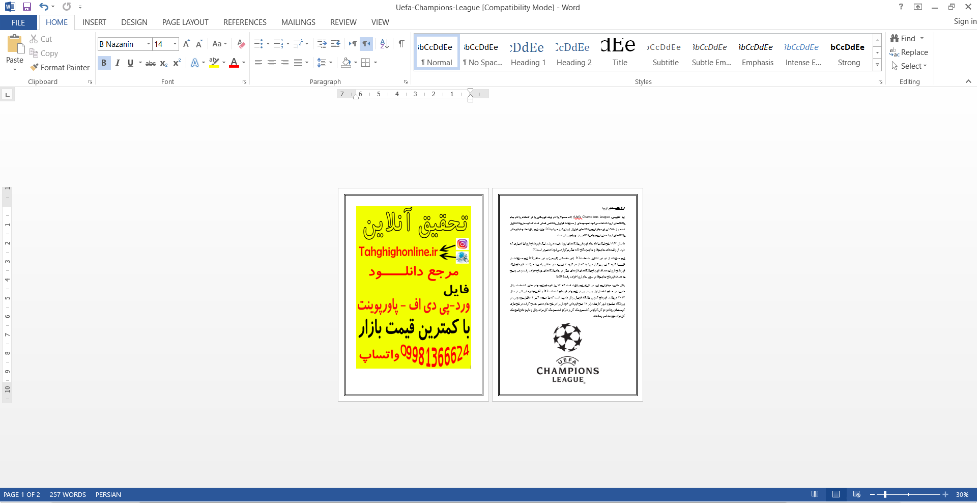Set left-to-right text direction

coord(353,44)
